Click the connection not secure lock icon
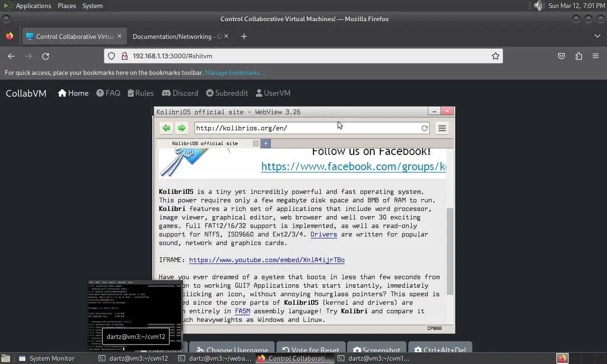607x364 pixels. click(x=125, y=56)
